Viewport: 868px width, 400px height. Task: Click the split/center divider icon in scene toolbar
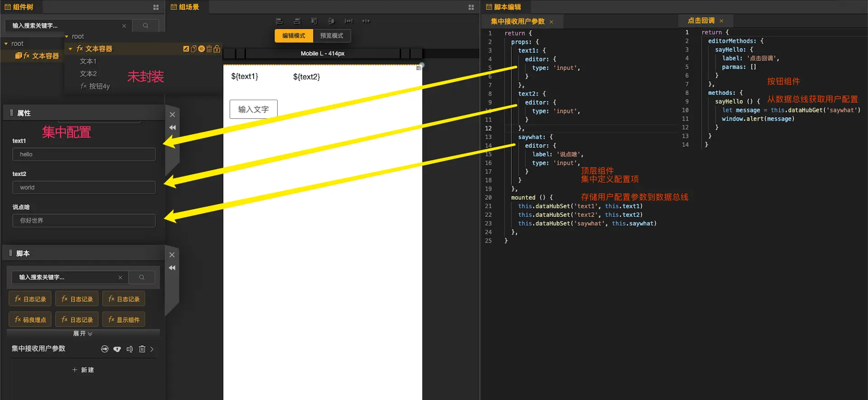[366, 21]
